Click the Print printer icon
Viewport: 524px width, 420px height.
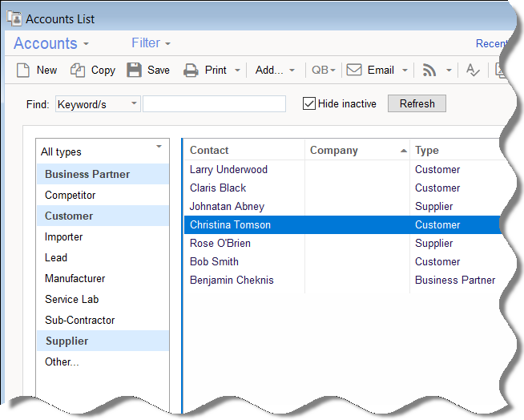[191, 71]
